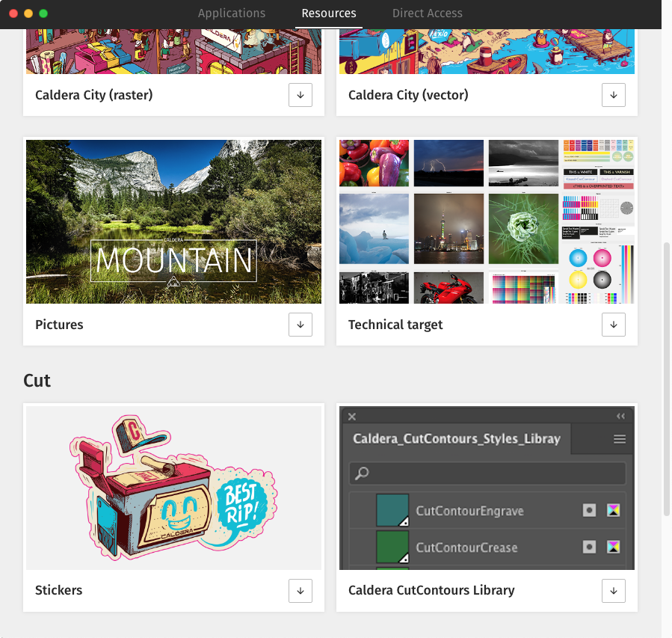Close the window with the red button

tap(13, 13)
